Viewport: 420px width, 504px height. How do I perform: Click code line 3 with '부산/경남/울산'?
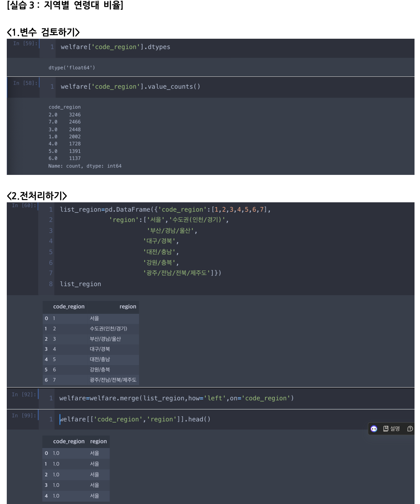coord(172,230)
